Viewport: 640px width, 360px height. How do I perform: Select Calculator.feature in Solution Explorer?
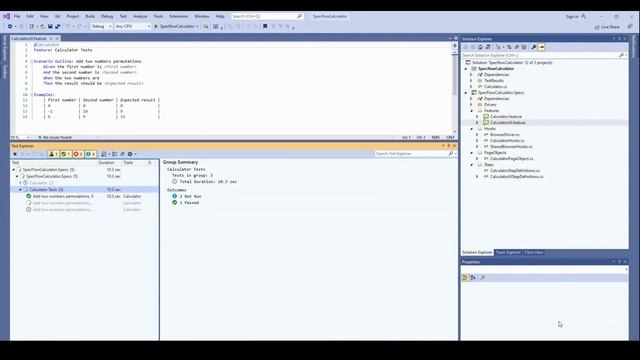tap(505, 117)
